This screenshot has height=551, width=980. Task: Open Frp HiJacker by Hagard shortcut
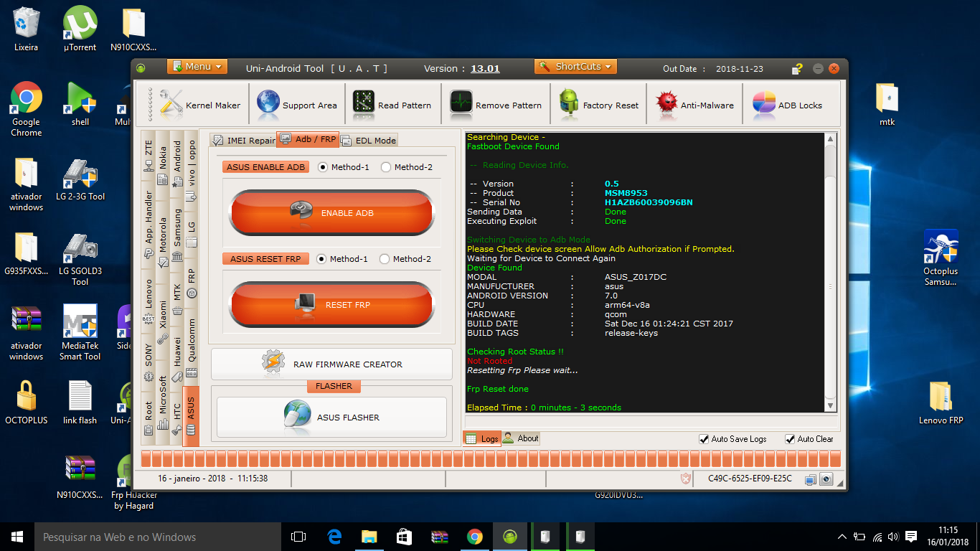(133, 482)
